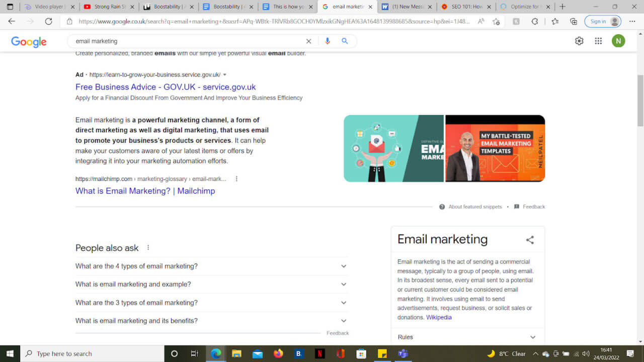Expand "What is email marketing and its benefits?"
The image size is (644, 362).
212,321
